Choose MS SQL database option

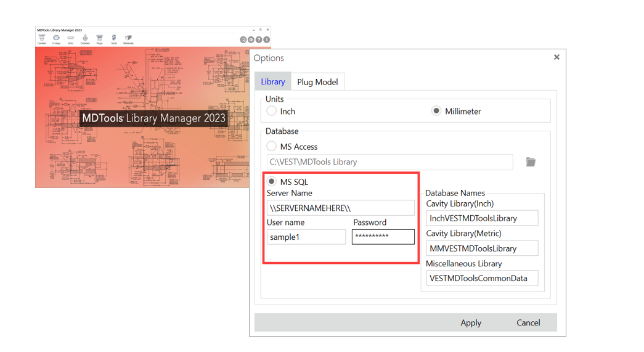click(271, 181)
